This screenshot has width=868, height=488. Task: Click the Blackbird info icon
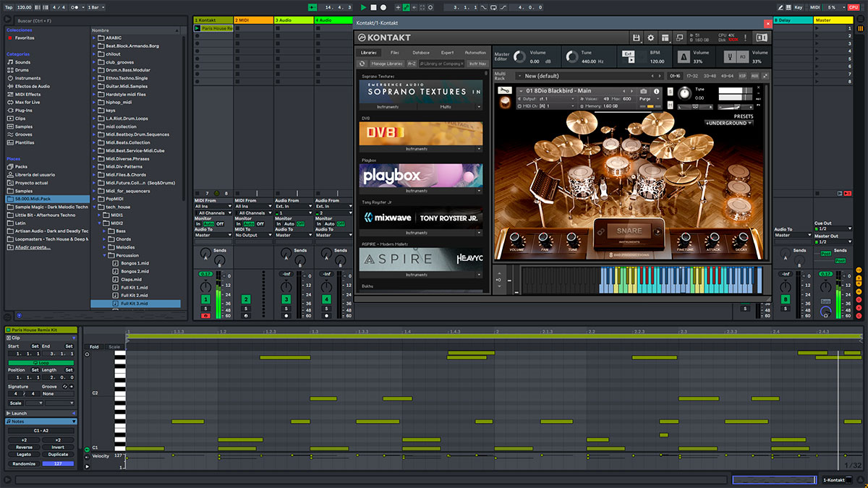[x=656, y=90]
